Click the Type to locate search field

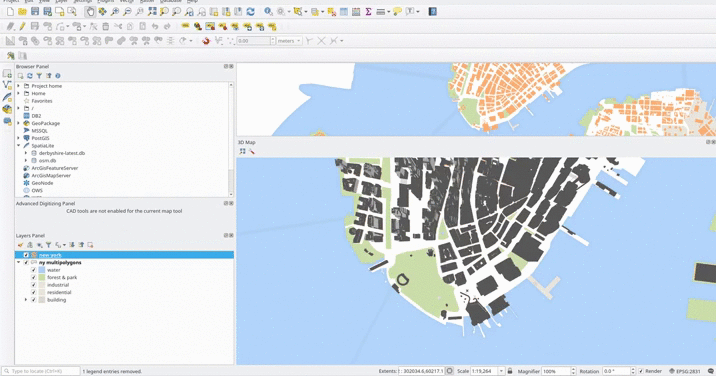[x=40, y=371]
